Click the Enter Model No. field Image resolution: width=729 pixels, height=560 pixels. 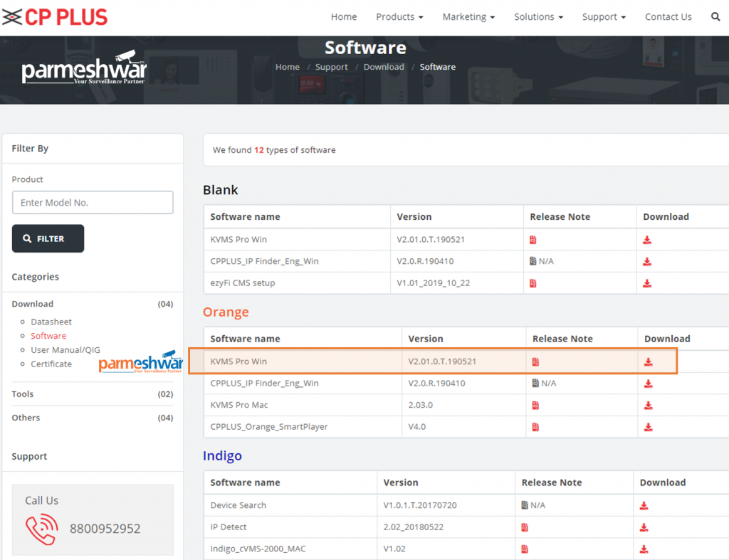point(93,203)
